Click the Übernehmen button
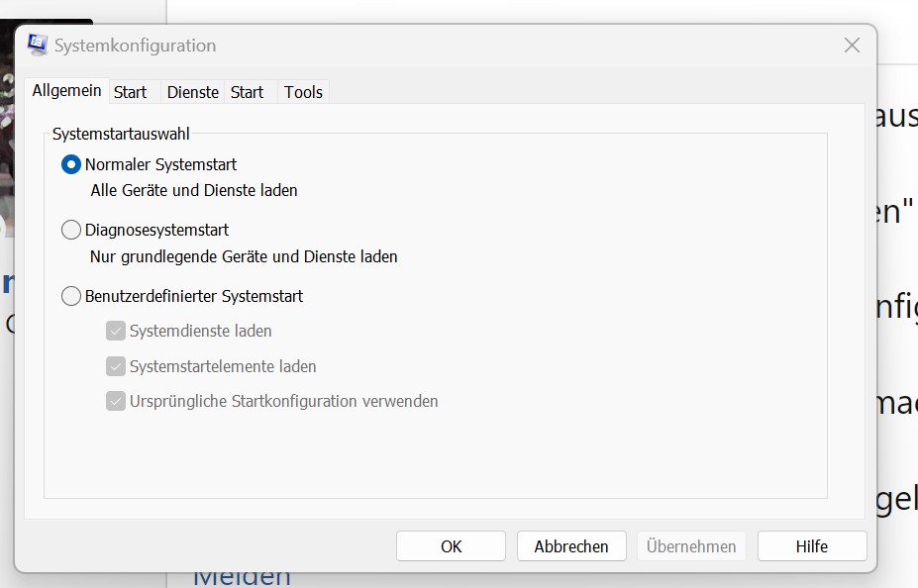The height and width of the screenshot is (588, 918). [691, 545]
